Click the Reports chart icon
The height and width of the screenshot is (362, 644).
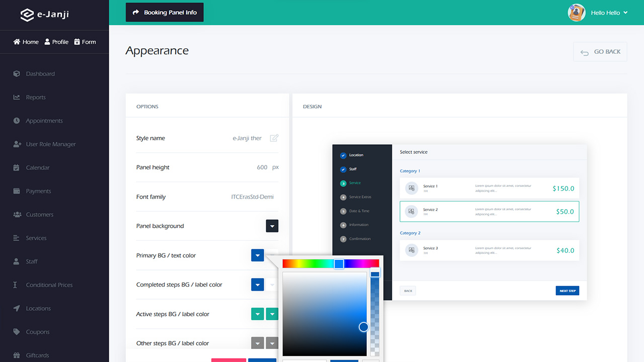[x=17, y=98]
